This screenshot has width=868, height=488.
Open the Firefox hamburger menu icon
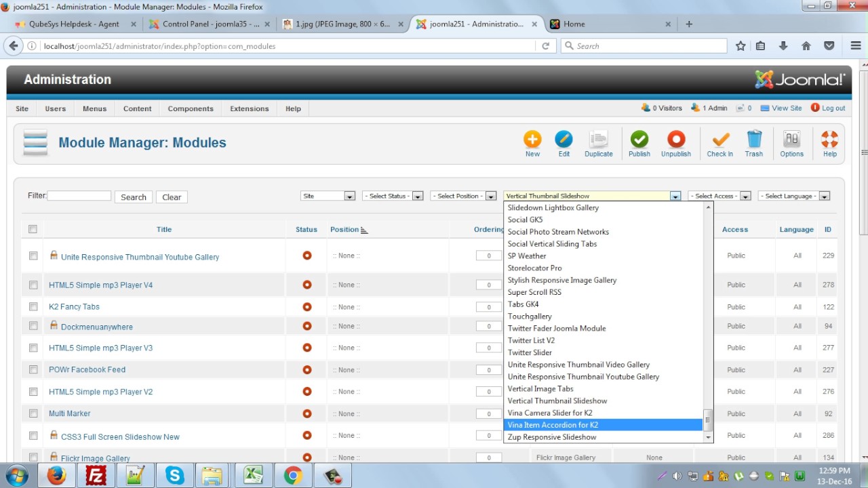856,46
